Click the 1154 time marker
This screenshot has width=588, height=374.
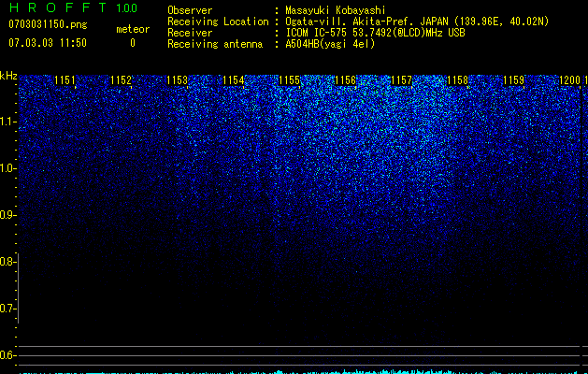point(234,80)
